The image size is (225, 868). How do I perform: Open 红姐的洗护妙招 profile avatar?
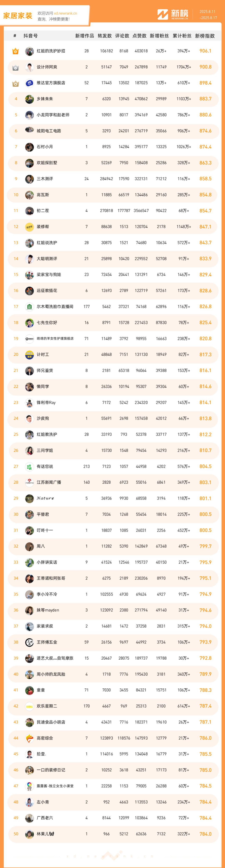pos(29,51)
